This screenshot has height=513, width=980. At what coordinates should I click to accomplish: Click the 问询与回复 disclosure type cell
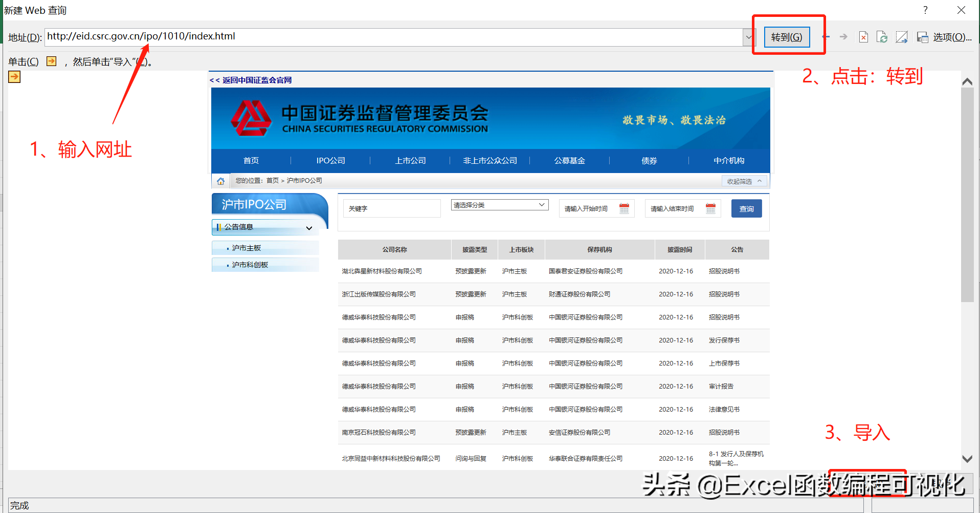tap(471, 459)
